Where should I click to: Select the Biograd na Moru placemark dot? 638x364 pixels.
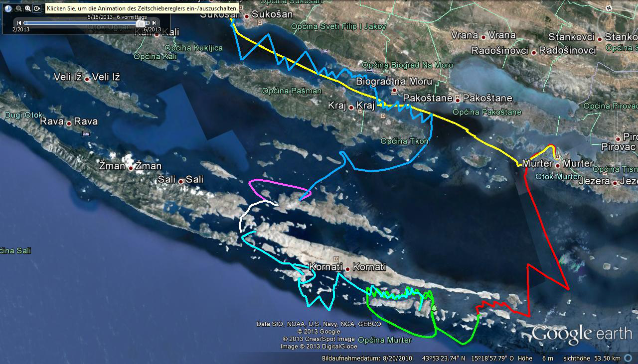[x=393, y=91]
